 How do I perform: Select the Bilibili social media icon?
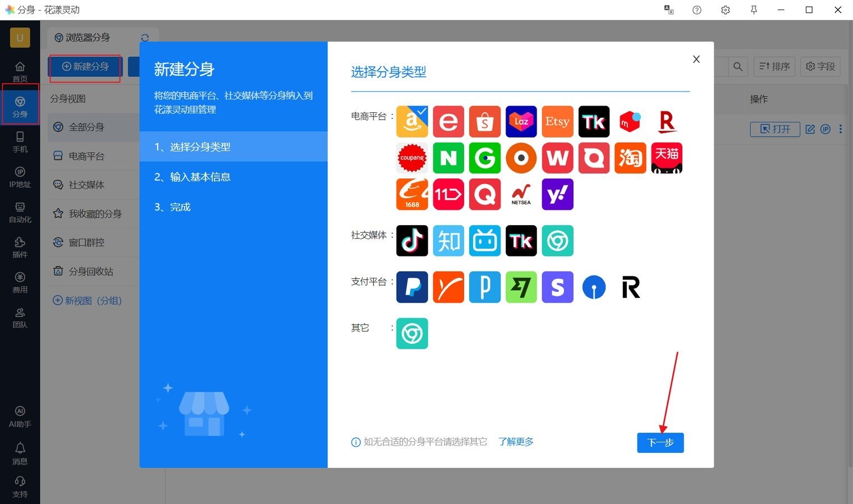point(484,241)
